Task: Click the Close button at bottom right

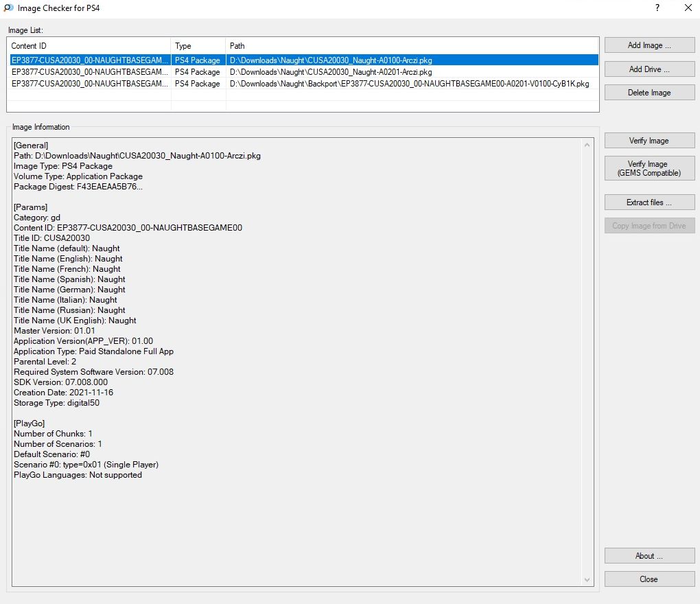Action: tap(649, 579)
